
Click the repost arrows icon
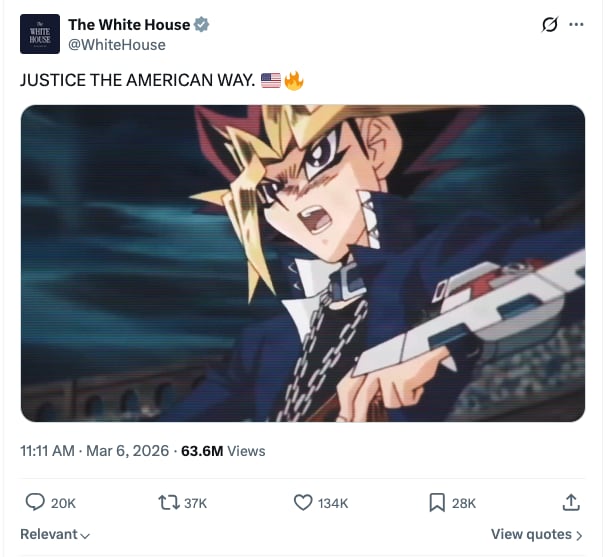click(169, 503)
